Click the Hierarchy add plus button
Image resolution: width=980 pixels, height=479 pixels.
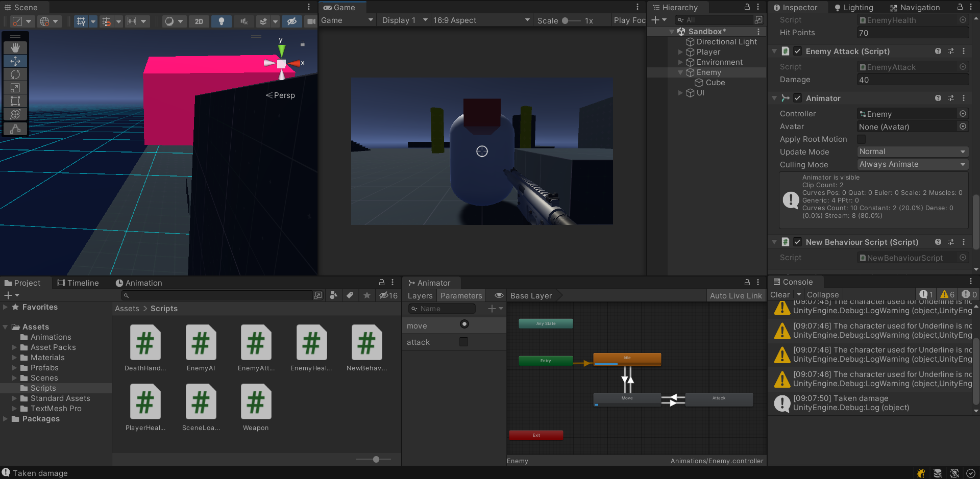[659, 20]
